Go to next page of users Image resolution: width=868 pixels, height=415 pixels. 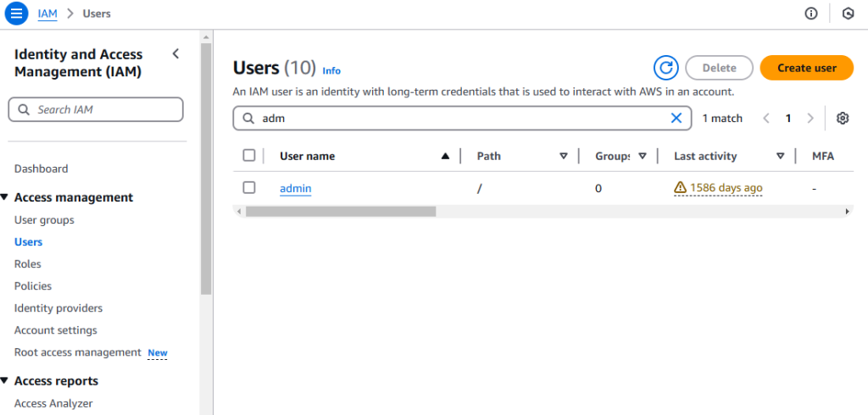click(x=810, y=118)
